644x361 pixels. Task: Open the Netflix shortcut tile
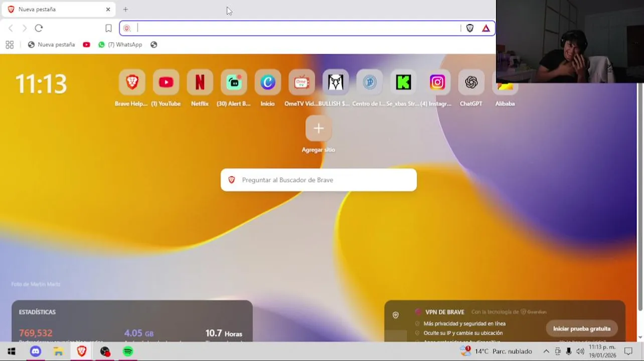click(x=200, y=82)
